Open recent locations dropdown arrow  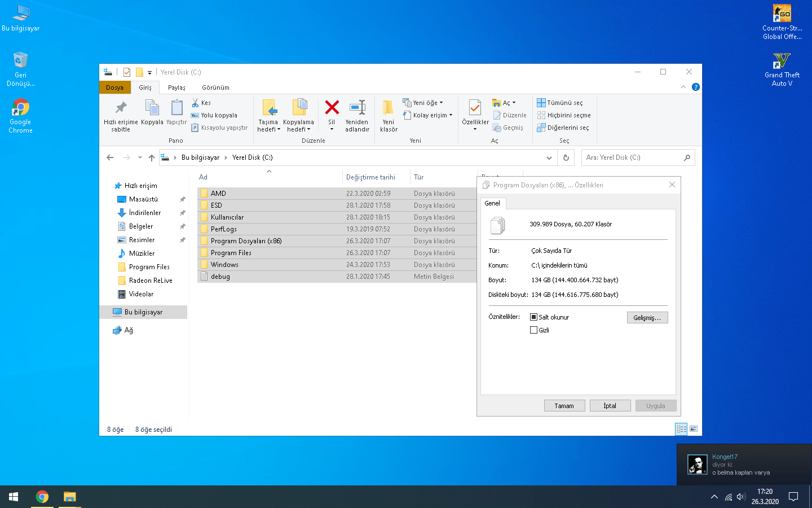click(x=140, y=157)
